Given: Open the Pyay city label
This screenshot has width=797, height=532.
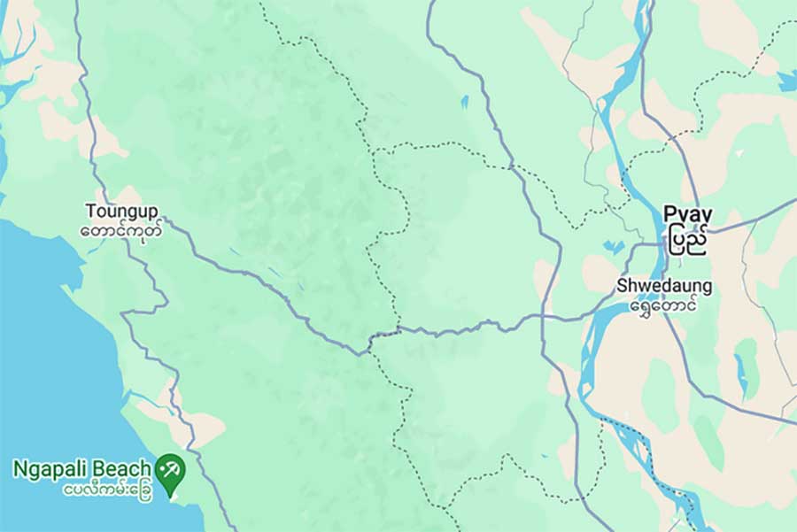Looking at the screenshot, I should point(688,214).
